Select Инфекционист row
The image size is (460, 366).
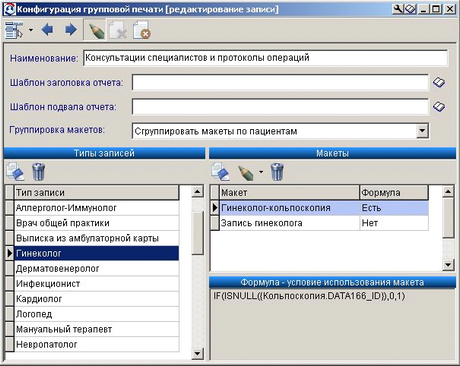point(97,284)
